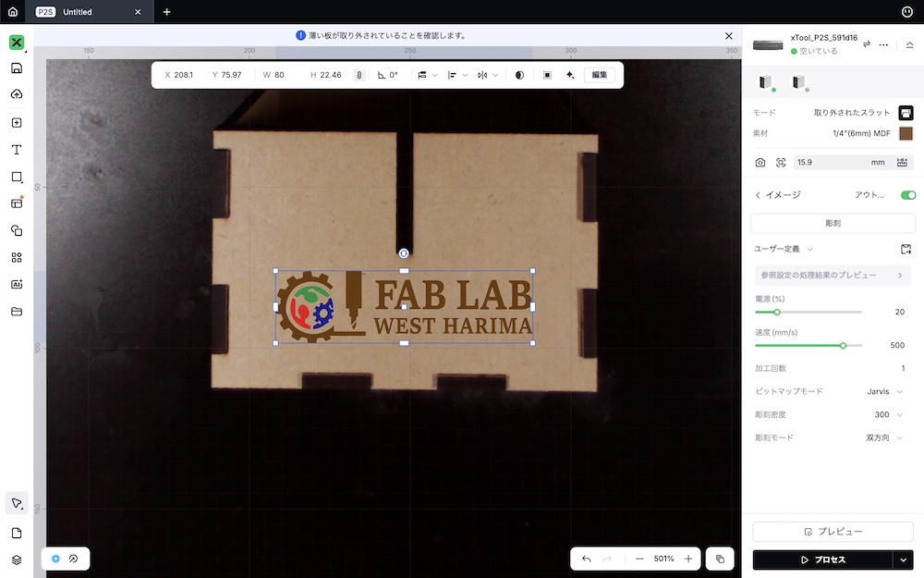Open the layers panel icon

coord(17,560)
